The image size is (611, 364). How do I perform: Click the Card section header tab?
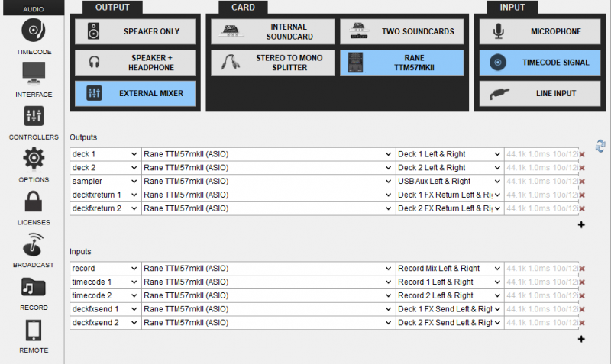pos(243,8)
